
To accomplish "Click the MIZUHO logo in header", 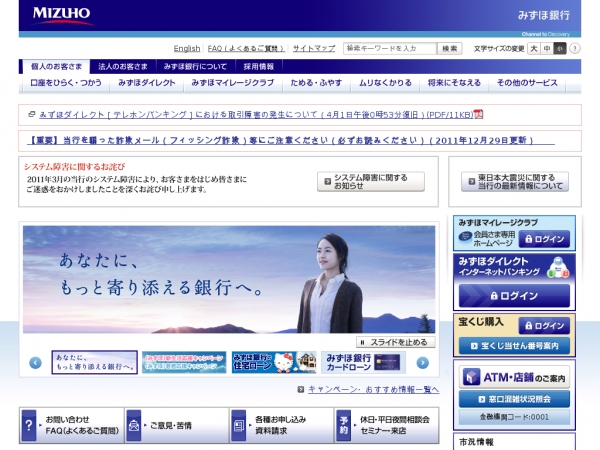I will pos(61,15).
